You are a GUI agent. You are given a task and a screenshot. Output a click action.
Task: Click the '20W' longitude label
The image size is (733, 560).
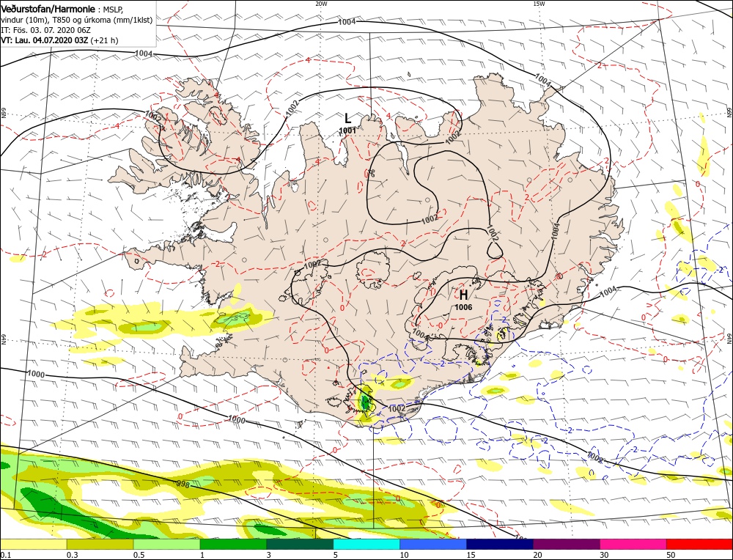pos(321,3)
